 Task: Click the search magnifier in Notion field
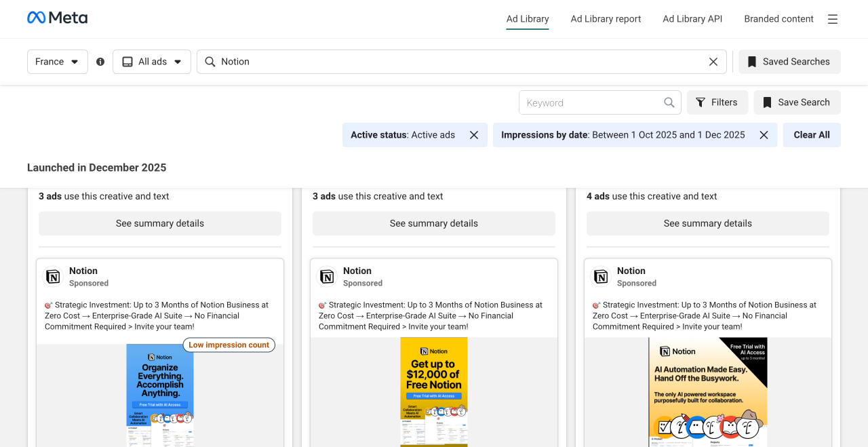point(210,62)
